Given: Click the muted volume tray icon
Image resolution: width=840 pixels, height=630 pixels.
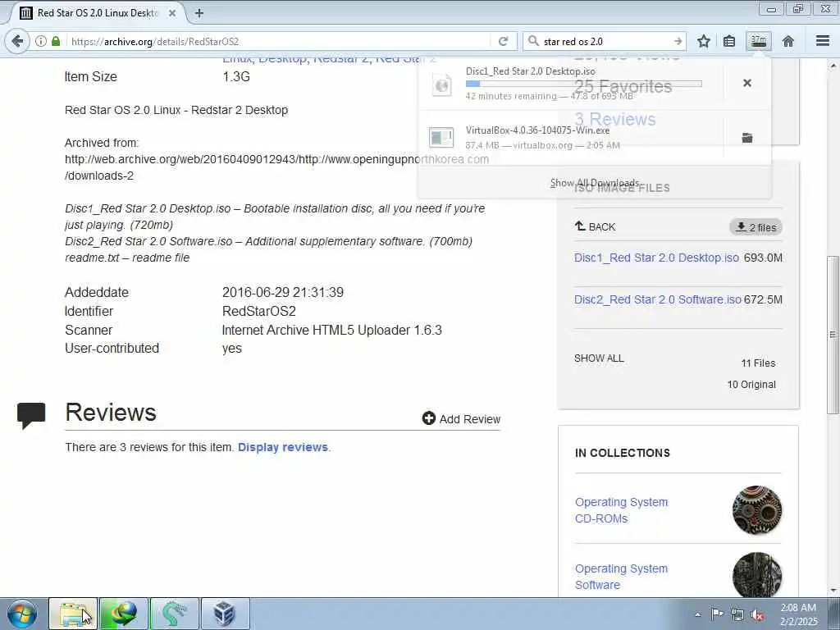Looking at the screenshot, I should click(757, 614).
